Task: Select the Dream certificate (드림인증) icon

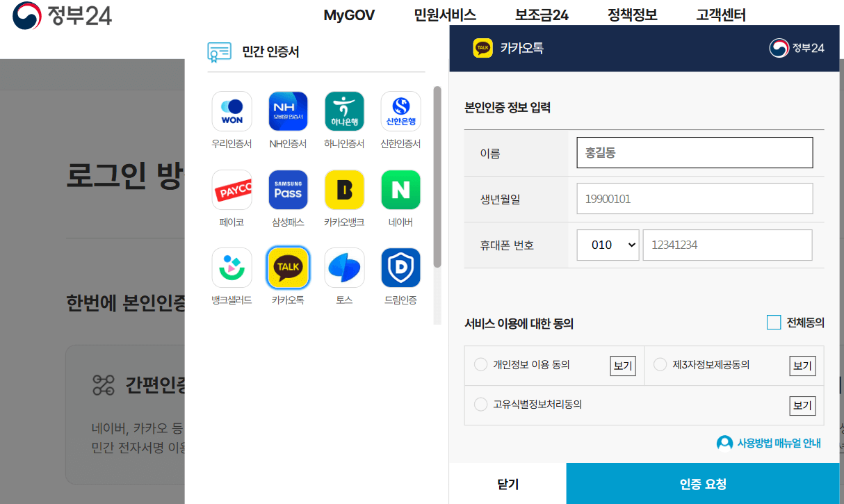Action: coord(400,268)
